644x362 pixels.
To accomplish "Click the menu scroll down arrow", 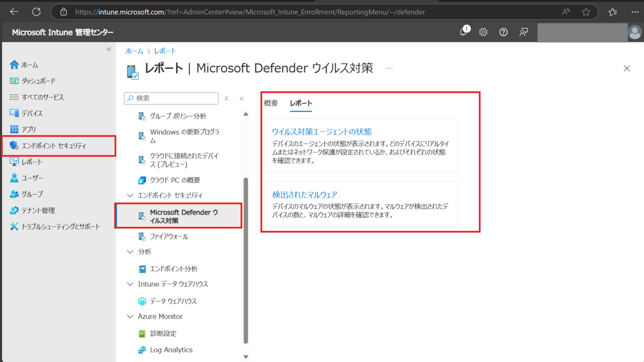I will coord(246,357).
